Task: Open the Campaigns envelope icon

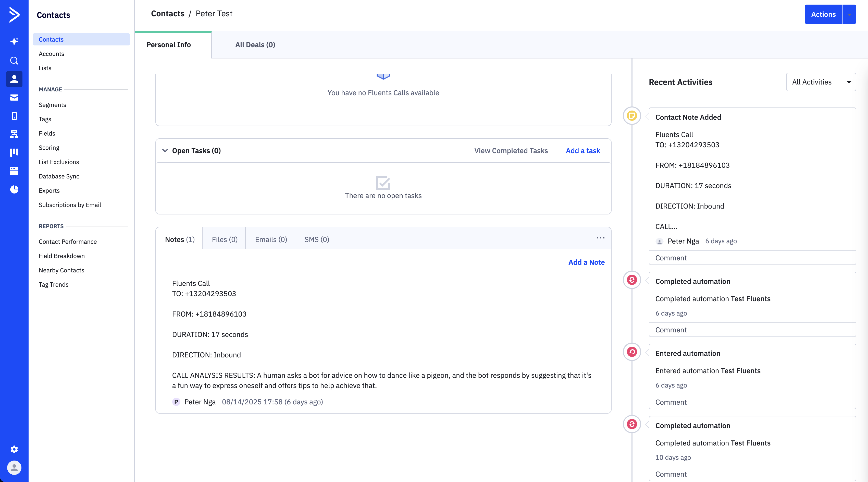Action: pyautogui.click(x=14, y=98)
